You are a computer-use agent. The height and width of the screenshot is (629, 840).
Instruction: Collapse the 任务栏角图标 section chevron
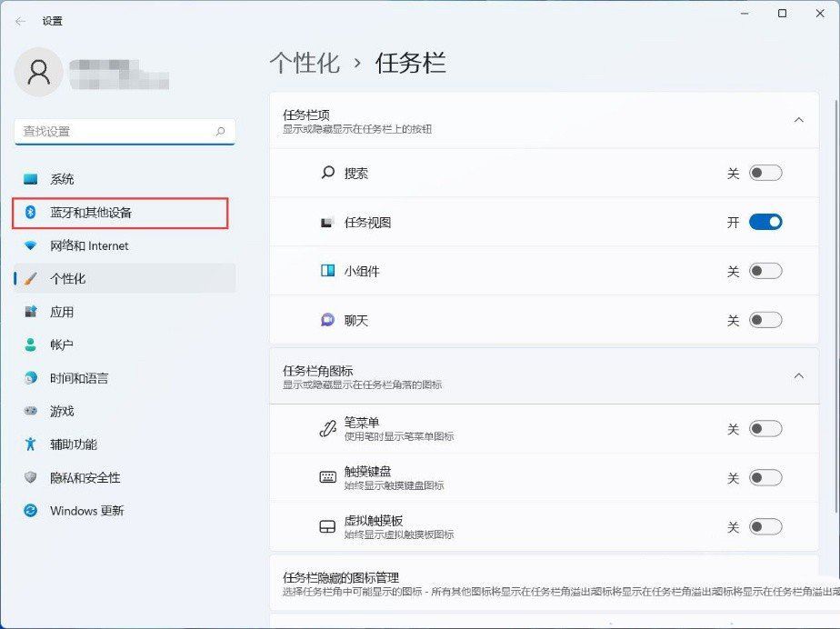798,376
